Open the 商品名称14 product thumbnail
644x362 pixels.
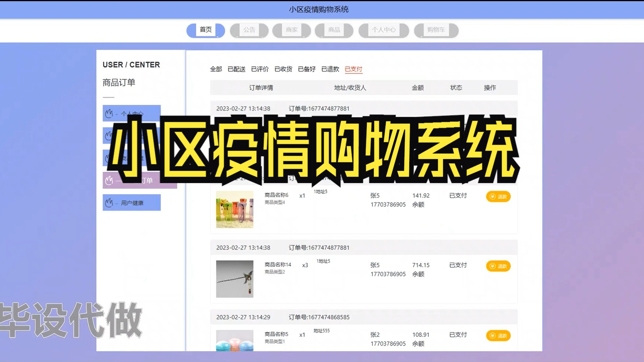[235, 279]
